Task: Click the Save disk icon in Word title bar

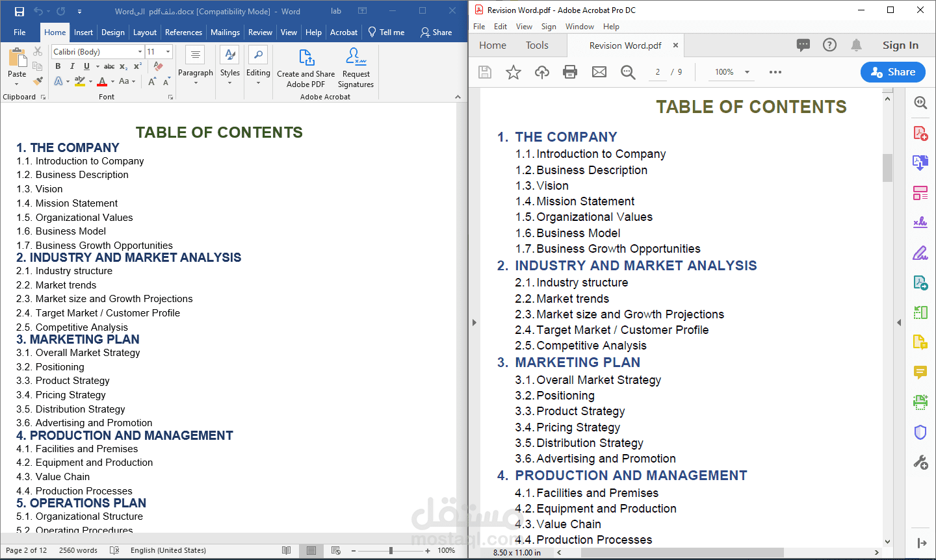Action: [x=19, y=12]
